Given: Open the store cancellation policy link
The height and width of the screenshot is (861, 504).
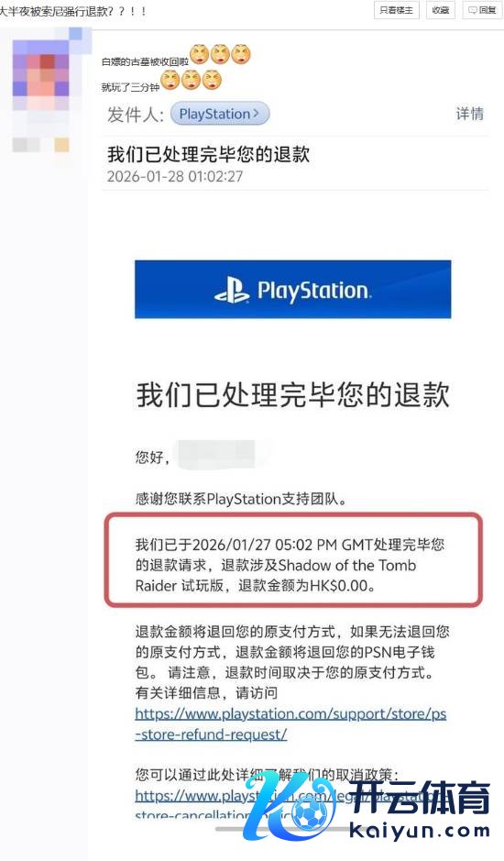Looking at the screenshot, I should [x=275, y=805].
